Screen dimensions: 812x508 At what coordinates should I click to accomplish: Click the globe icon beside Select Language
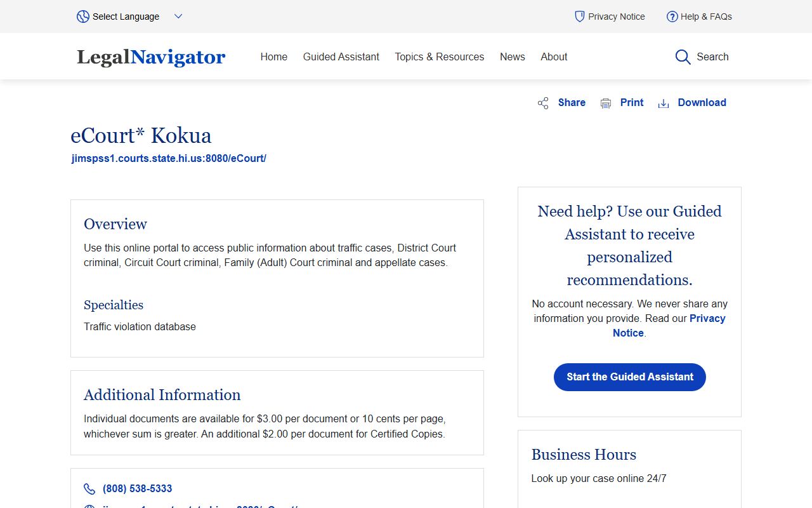coord(83,17)
